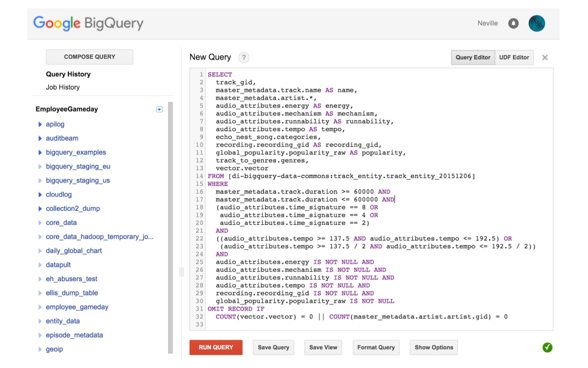Click the EmployeeGameday project name

click(67, 109)
